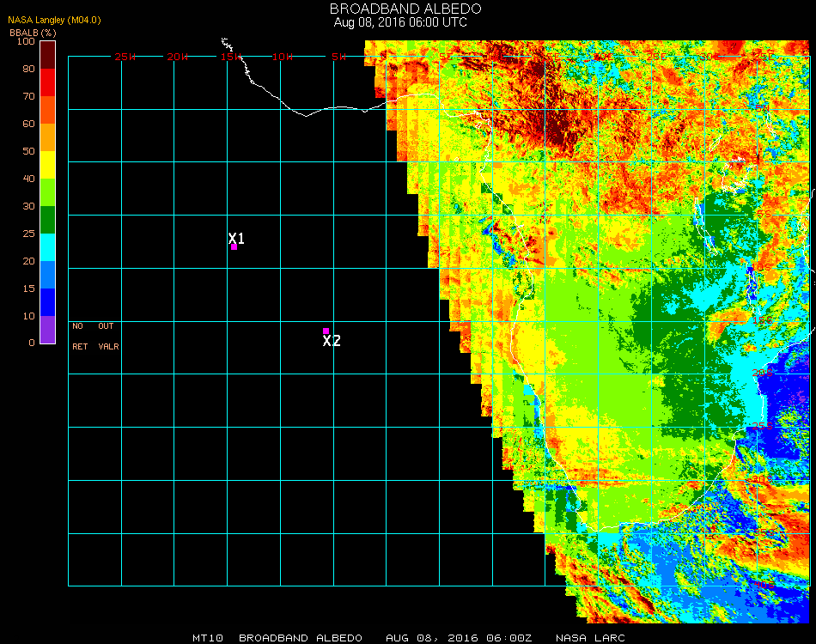
Task: Click the '15' legend scale value
Action: [28, 289]
